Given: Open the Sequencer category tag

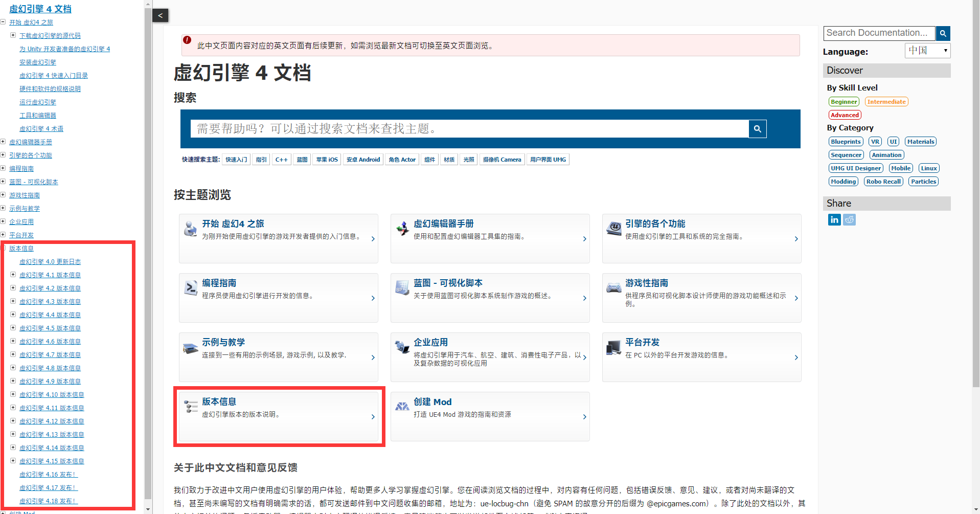Looking at the screenshot, I should coord(846,155).
